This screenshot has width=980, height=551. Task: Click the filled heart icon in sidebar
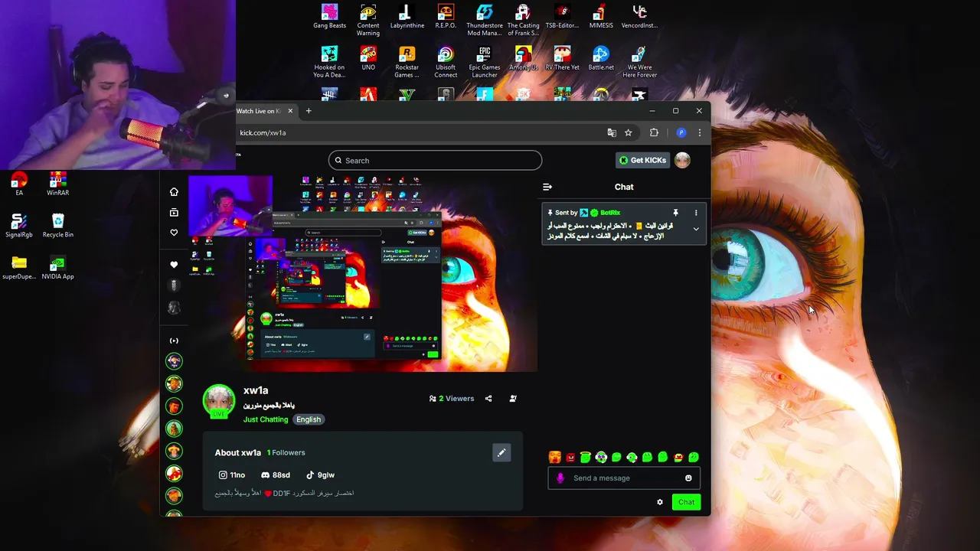tap(174, 265)
